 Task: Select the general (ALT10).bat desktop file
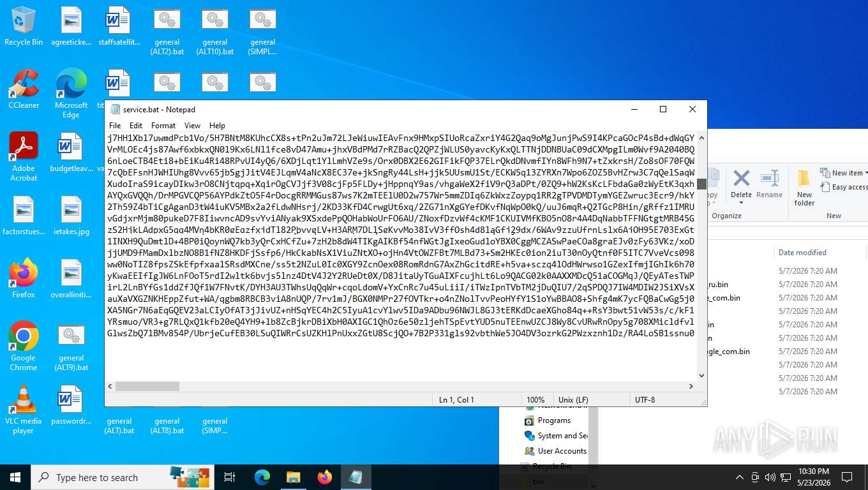(215, 31)
